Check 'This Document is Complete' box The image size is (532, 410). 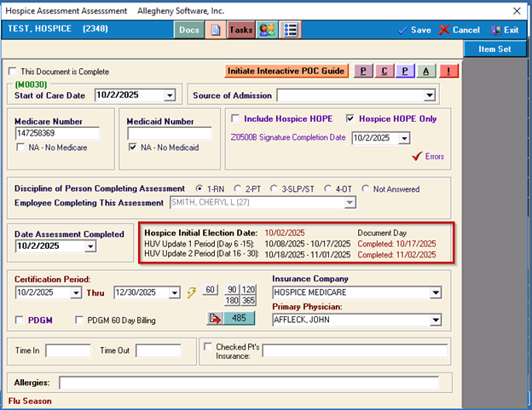click(12, 72)
